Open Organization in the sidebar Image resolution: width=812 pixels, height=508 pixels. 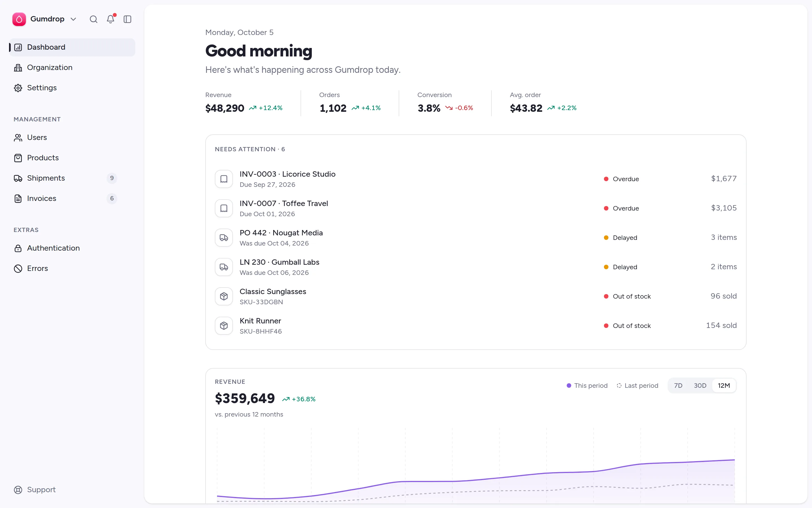72,67
